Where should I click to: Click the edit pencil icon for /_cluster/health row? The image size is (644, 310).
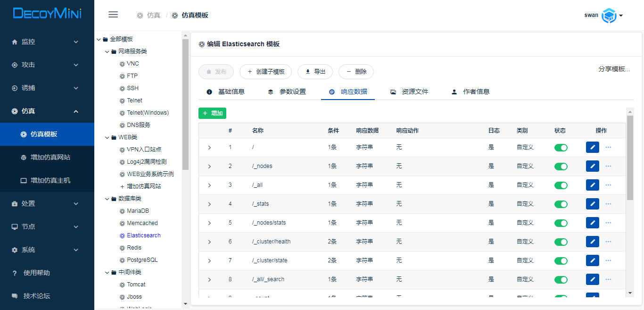[592, 242]
